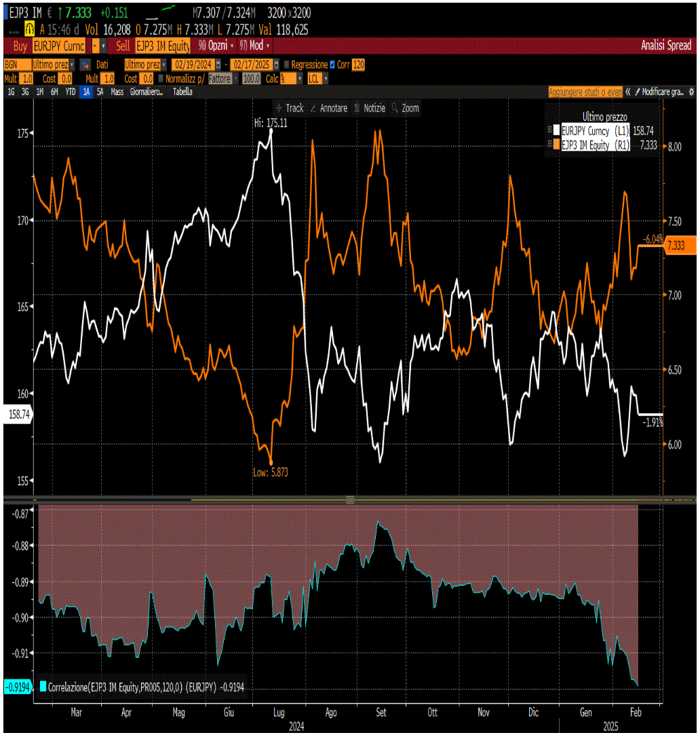This screenshot has height=735, width=700.
Task: Click the Correlazione(EJP3 IM Equity) legend text
Action: click(146, 687)
